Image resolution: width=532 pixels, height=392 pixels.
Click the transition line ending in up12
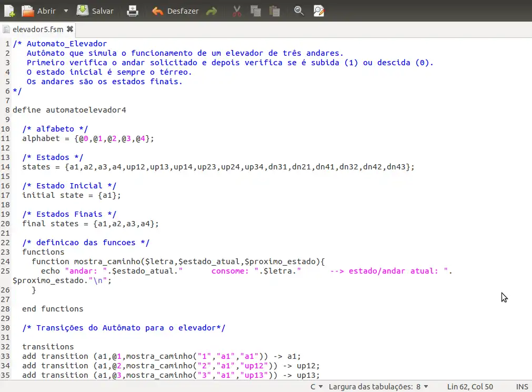click(171, 366)
